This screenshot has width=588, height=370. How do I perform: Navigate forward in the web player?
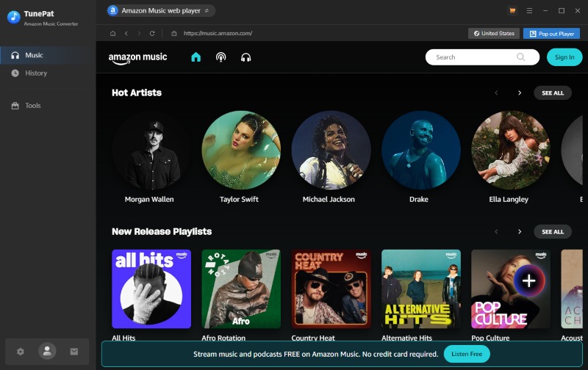click(x=139, y=33)
